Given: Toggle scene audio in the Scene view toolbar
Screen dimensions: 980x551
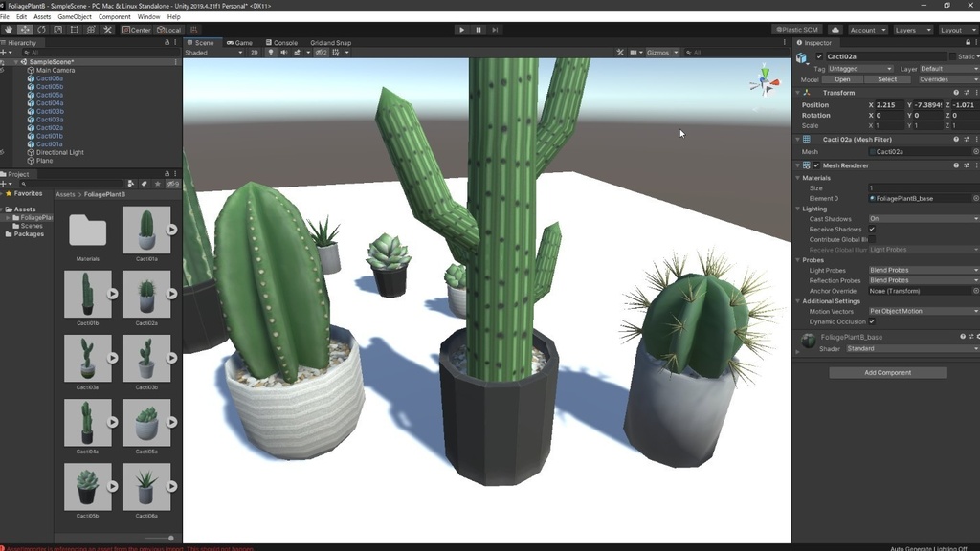Looking at the screenshot, I should [284, 53].
